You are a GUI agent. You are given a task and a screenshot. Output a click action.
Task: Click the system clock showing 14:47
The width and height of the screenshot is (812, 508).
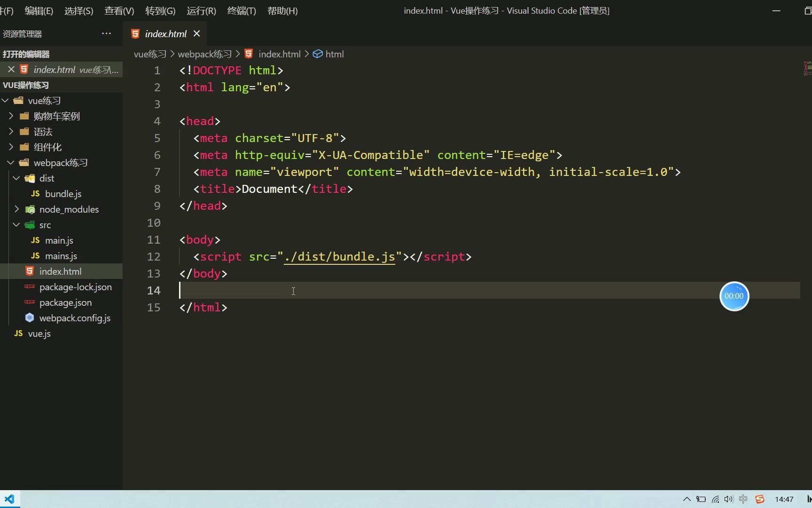tap(784, 499)
